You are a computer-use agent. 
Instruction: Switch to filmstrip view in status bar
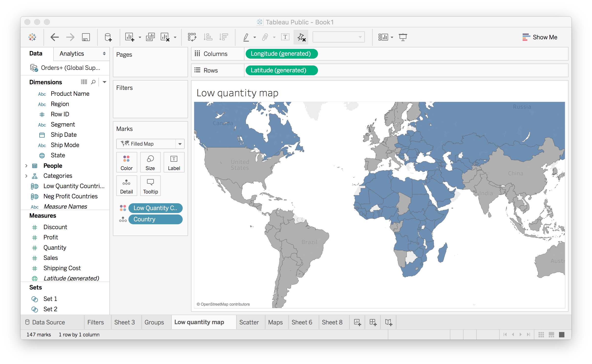pyautogui.click(x=551, y=334)
